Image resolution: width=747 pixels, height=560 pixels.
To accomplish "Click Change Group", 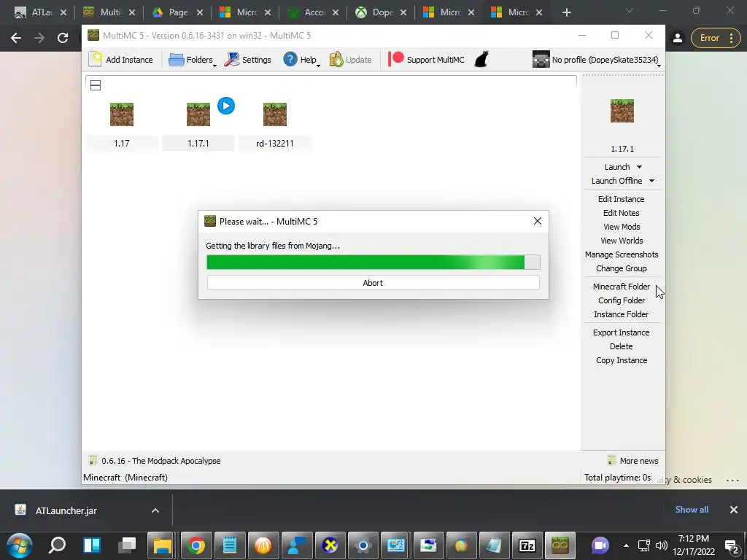I will point(622,268).
